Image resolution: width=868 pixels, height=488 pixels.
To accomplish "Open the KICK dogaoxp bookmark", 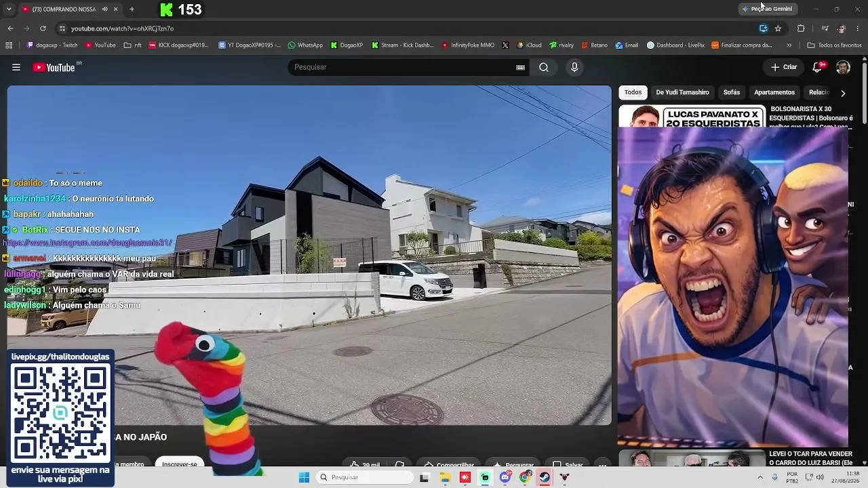I will pos(179,45).
